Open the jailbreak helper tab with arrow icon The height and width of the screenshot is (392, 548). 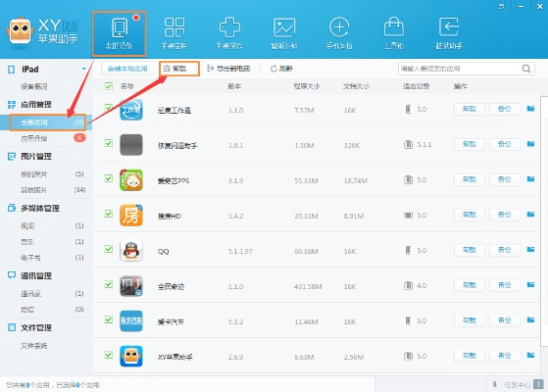click(x=449, y=33)
